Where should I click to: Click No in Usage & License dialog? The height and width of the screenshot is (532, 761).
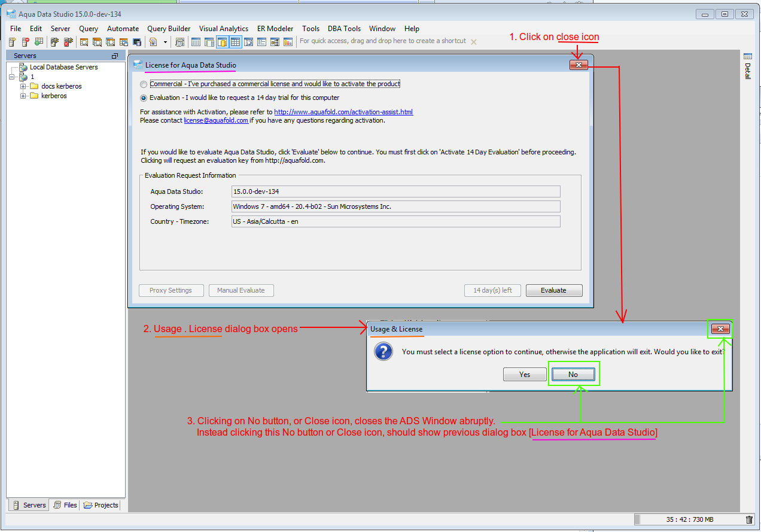point(573,375)
